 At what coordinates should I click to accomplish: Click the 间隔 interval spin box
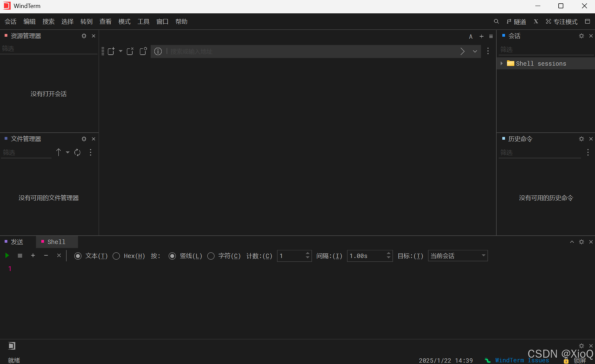coord(370,256)
